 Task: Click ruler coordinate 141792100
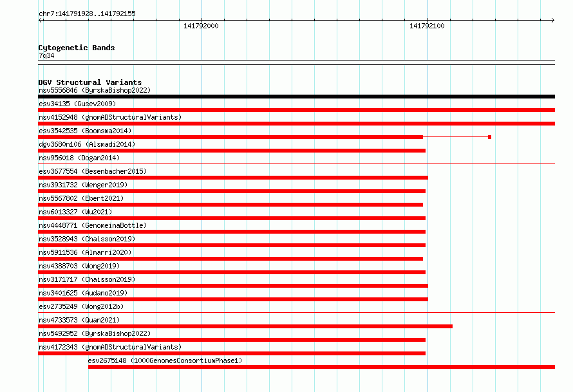(427, 26)
